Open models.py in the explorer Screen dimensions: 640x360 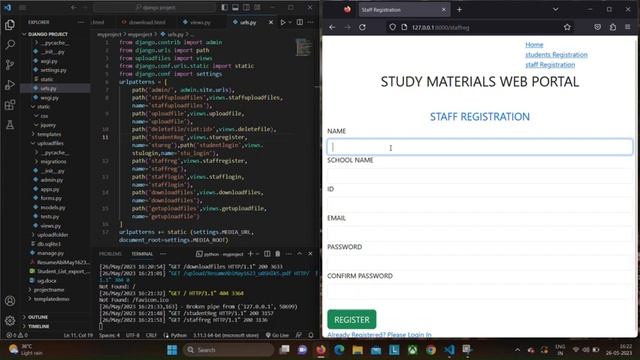click(x=53, y=207)
